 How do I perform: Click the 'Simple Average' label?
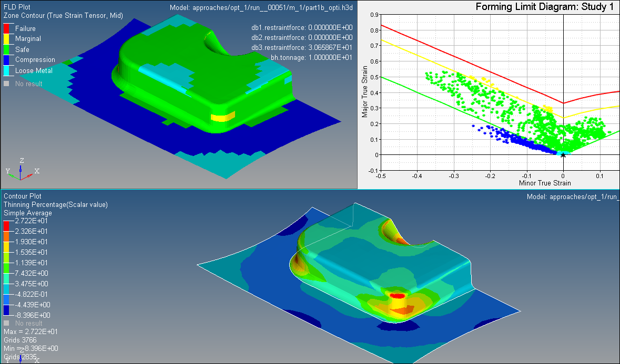pyautogui.click(x=28, y=213)
